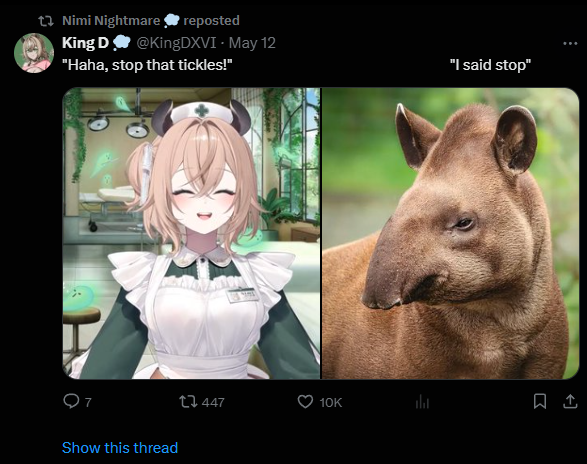Share the tweet via upload icon
Screen dimensions: 587x464
pyautogui.click(x=570, y=401)
